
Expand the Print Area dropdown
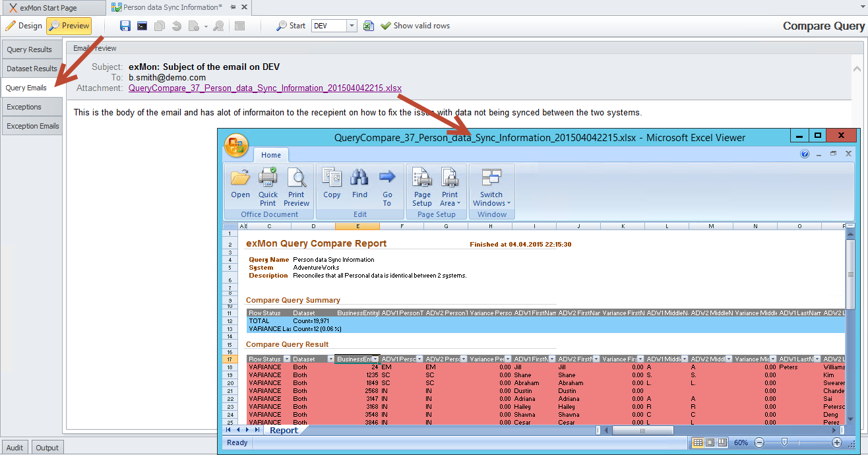coord(450,187)
